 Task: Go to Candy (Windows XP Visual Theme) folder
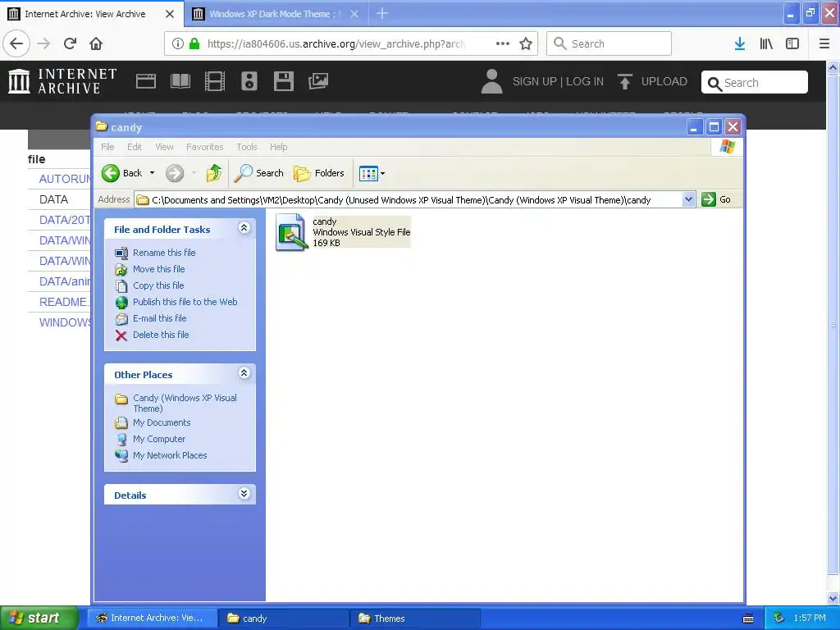click(x=185, y=403)
